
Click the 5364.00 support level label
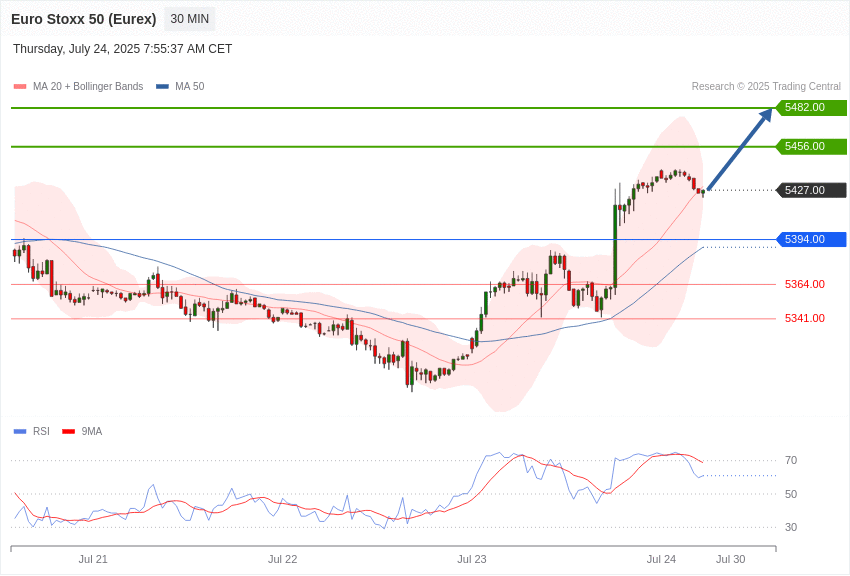pos(805,284)
